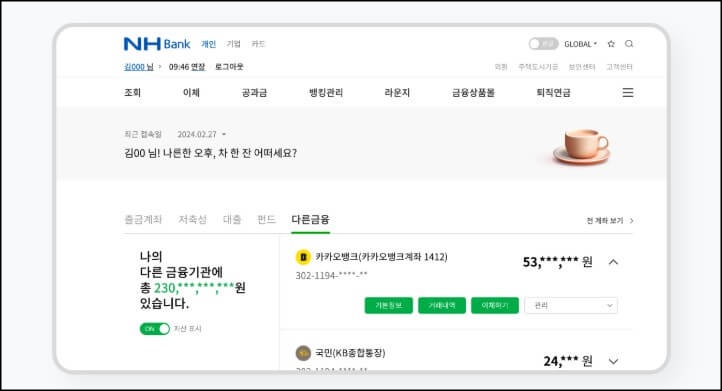This screenshot has width=722, height=391.
Task: Click the 기본정보 green button
Action: pos(389,305)
